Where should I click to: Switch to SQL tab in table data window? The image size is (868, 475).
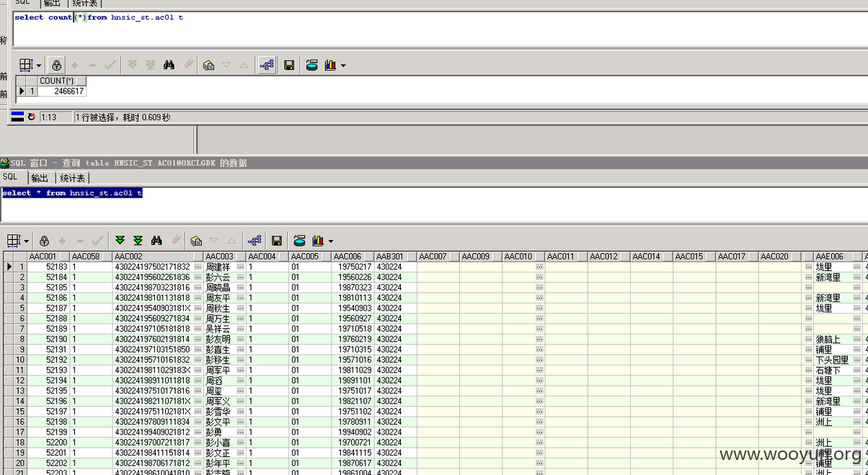(x=10, y=177)
